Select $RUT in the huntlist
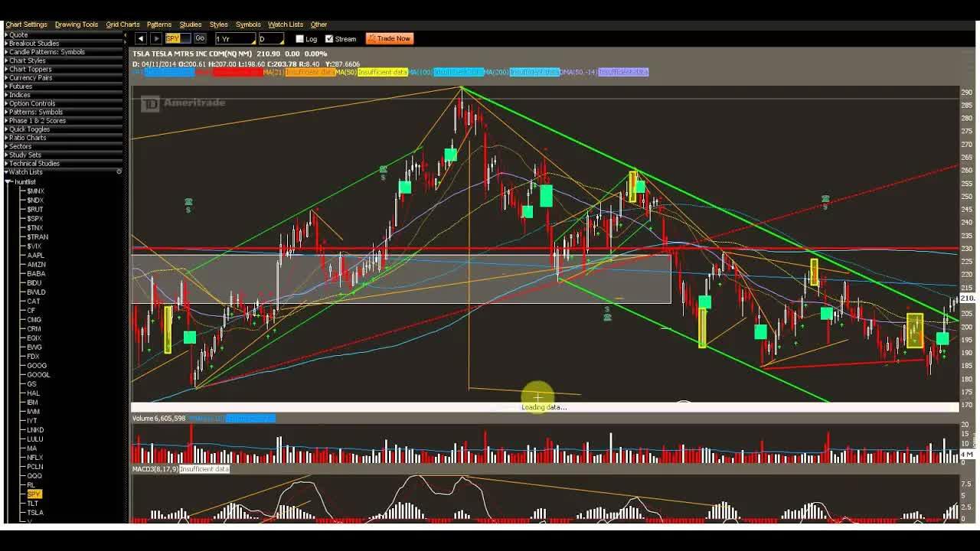980x551 pixels. (34, 210)
